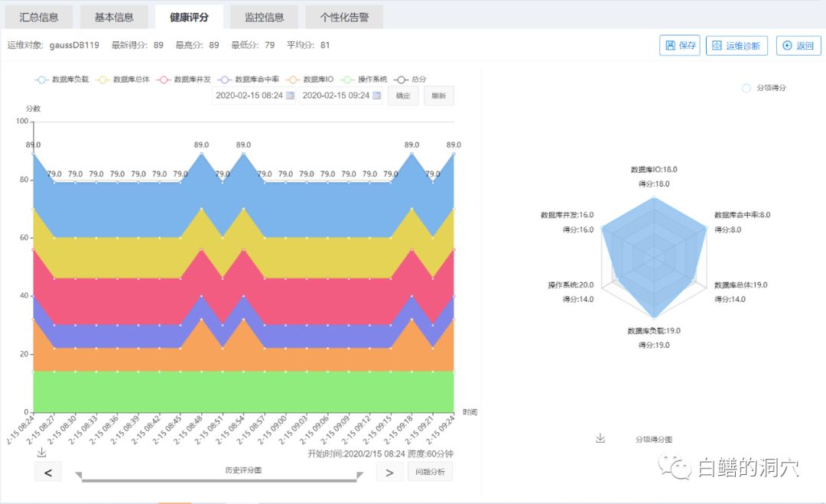Click the 保存 save button
Screen dimensions: 826x504
680,45
